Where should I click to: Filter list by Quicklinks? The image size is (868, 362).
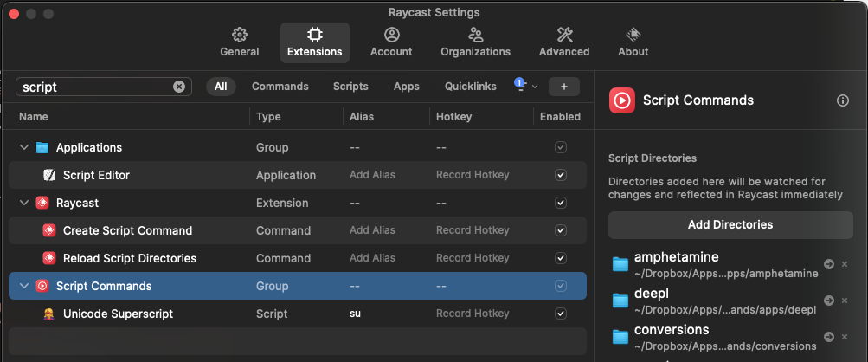click(470, 87)
